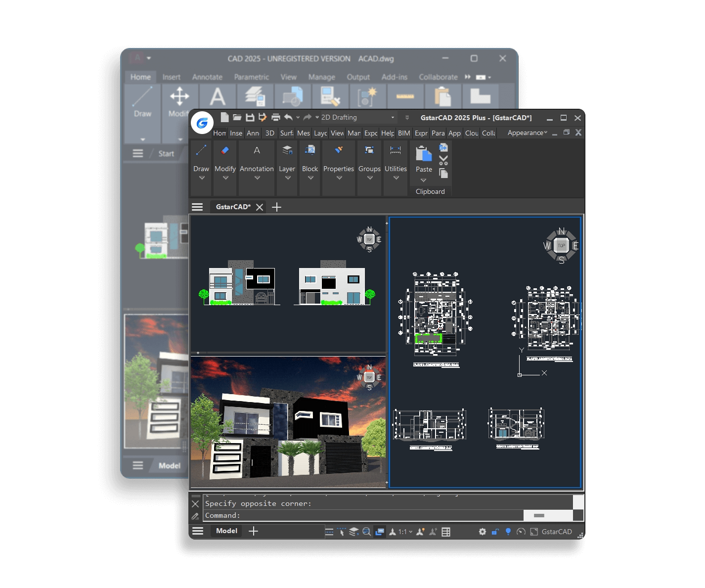The height and width of the screenshot is (588, 705).
Task: Toggle the UI lock icon in status bar
Action: click(x=495, y=532)
